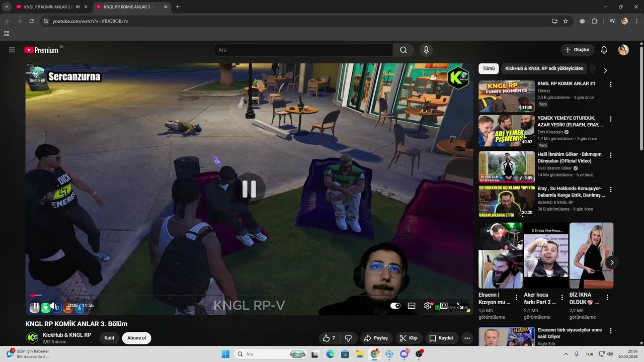Image resolution: width=644 pixels, height=362 pixels.
Task: Open Microsoft Edge from the taskbar
Action: coord(330,354)
